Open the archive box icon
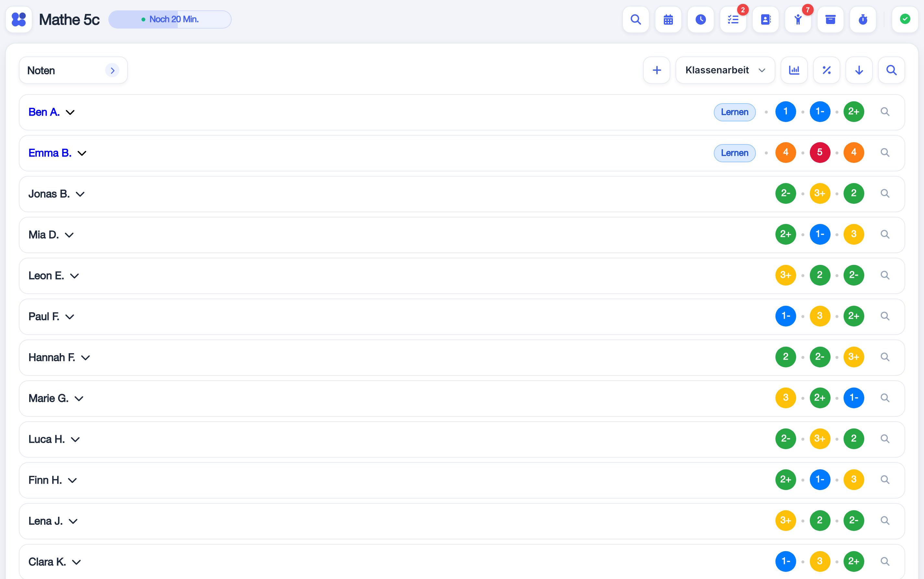 click(x=830, y=19)
